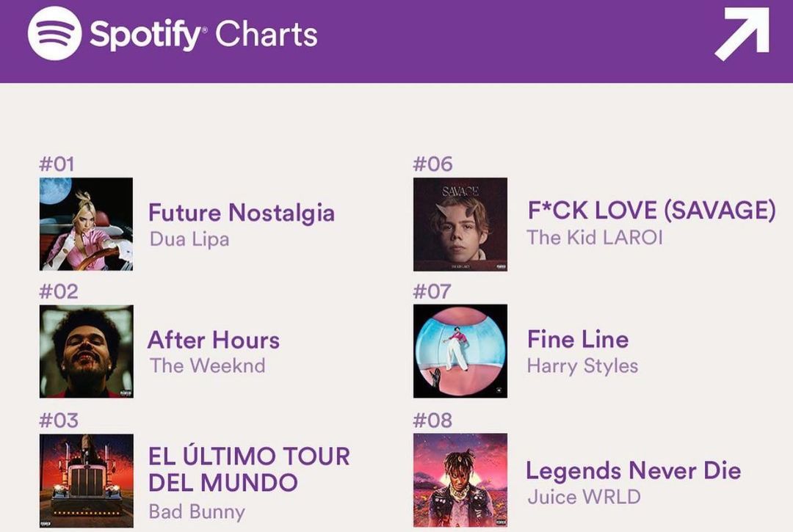This screenshot has width=793, height=532.
Task: Open the Future Nostalgia album cover
Action: (86, 224)
